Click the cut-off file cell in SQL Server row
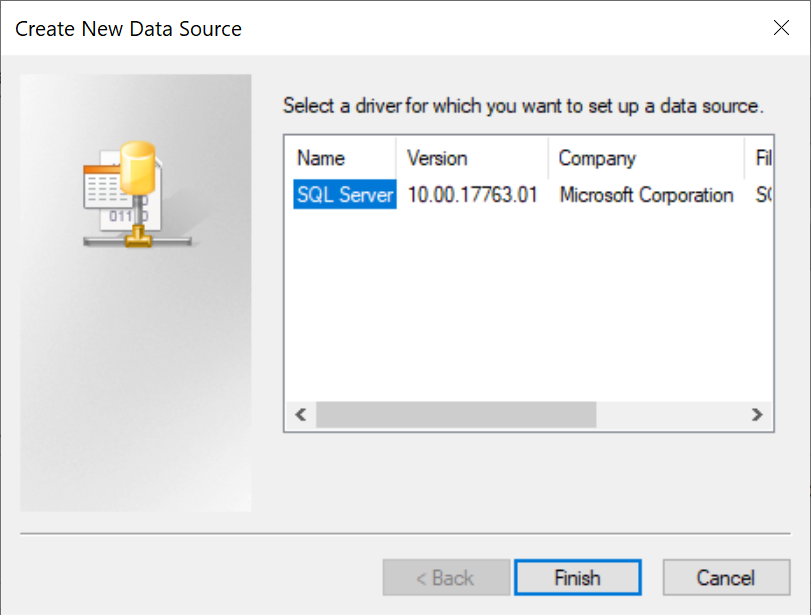This screenshot has width=811, height=615. 763,195
